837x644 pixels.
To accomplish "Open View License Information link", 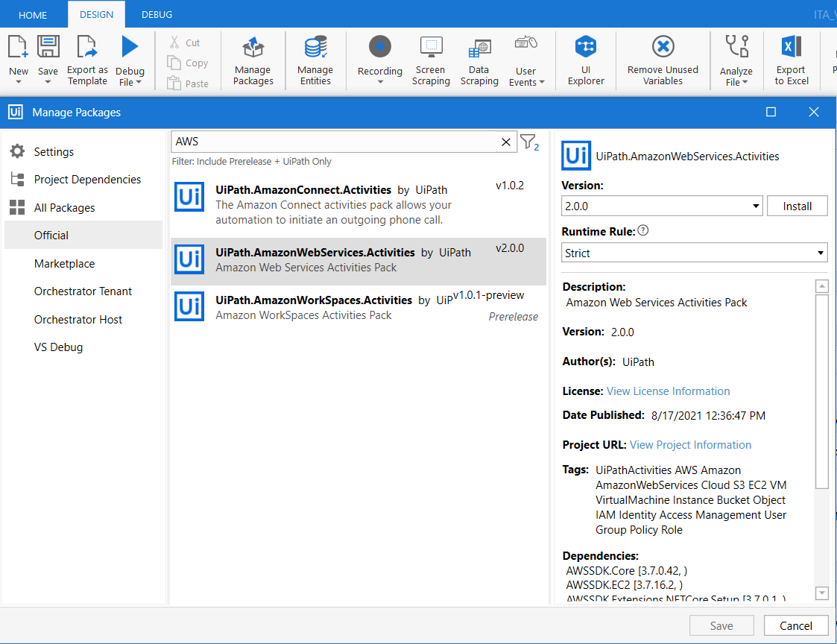I will [668, 391].
